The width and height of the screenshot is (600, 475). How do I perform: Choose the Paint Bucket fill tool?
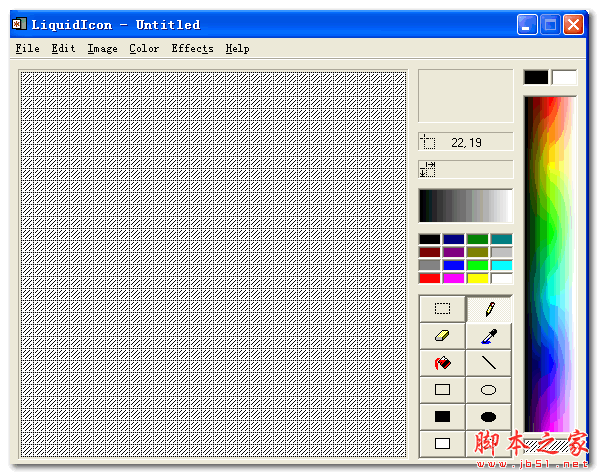442,363
